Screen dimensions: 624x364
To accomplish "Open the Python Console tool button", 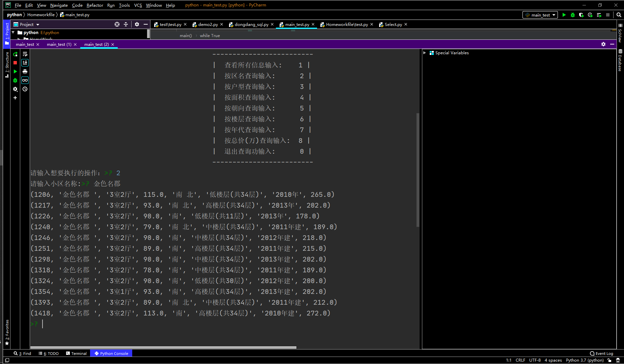I will click(111, 353).
